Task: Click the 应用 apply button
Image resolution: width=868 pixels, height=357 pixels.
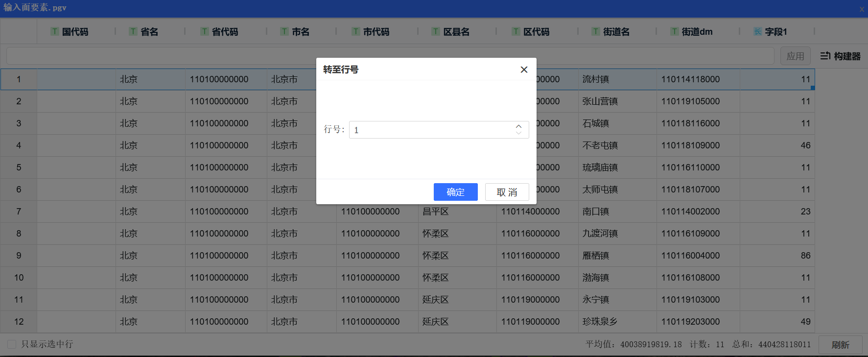Action: coord(795,56)
